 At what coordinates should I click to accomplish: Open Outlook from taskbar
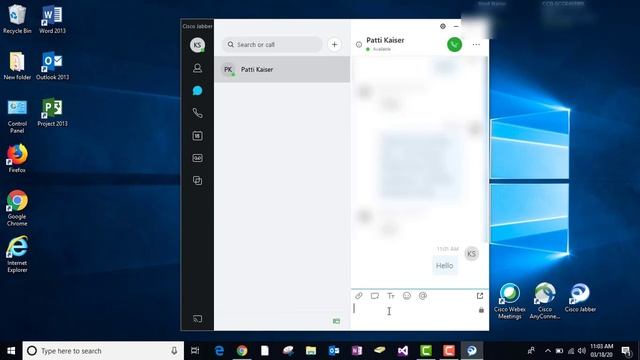pyautogui.click(x=334, y=351)
